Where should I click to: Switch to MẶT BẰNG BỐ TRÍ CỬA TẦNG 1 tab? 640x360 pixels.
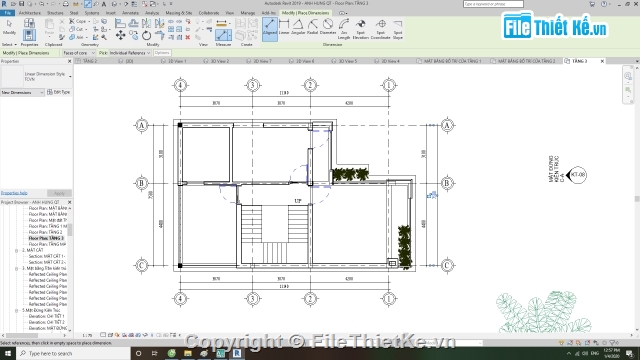449,61
